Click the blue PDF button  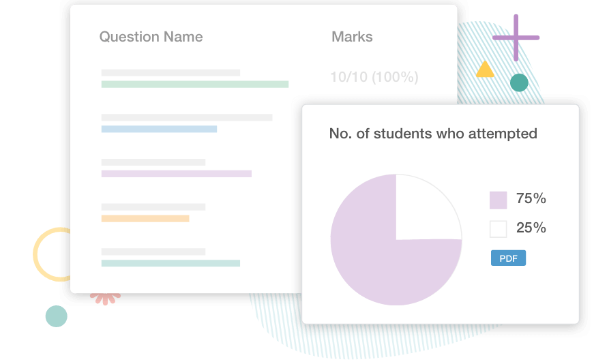point(508,258)
